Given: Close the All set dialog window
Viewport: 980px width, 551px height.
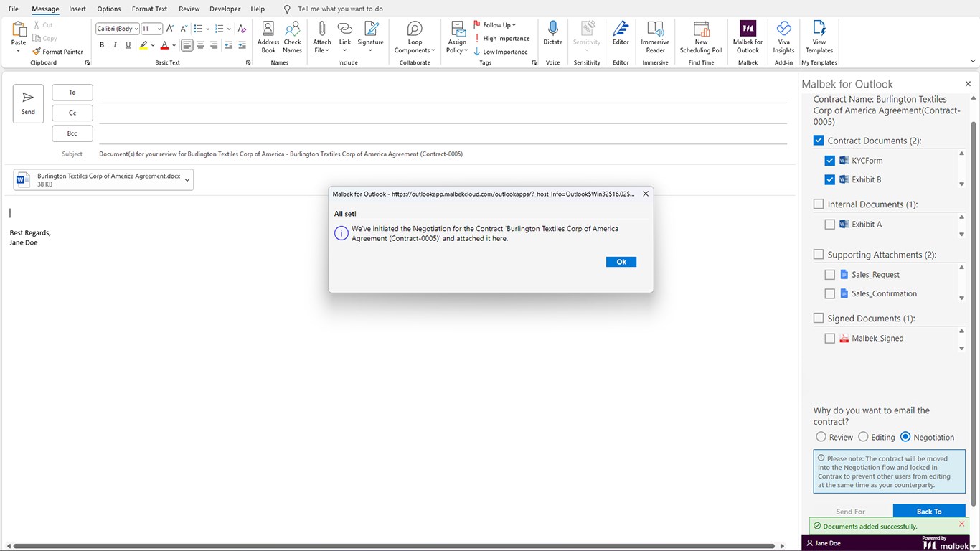Looking at the screenshot, I should coord(645,194).
